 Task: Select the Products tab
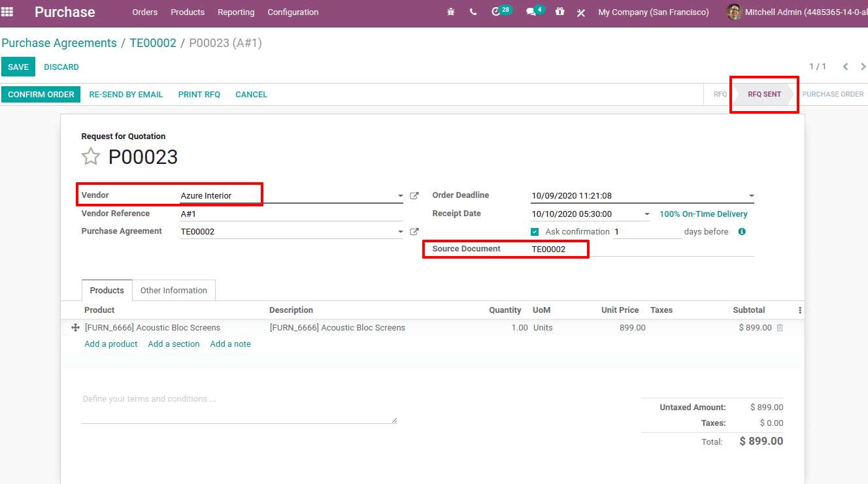pyautogui.click(x=107, y=290)
